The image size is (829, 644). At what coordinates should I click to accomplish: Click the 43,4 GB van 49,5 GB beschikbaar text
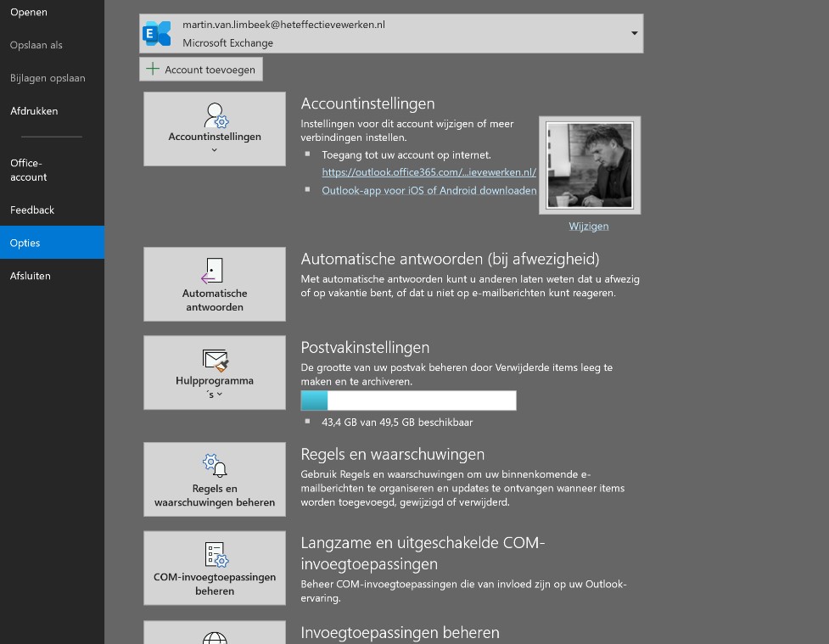coord(397,422)
